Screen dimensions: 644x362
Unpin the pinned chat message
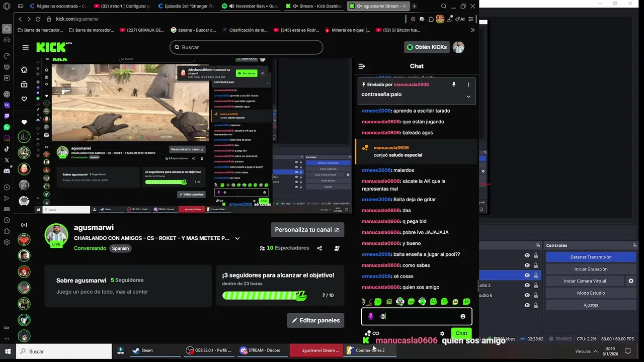click(x=453, y=84)
